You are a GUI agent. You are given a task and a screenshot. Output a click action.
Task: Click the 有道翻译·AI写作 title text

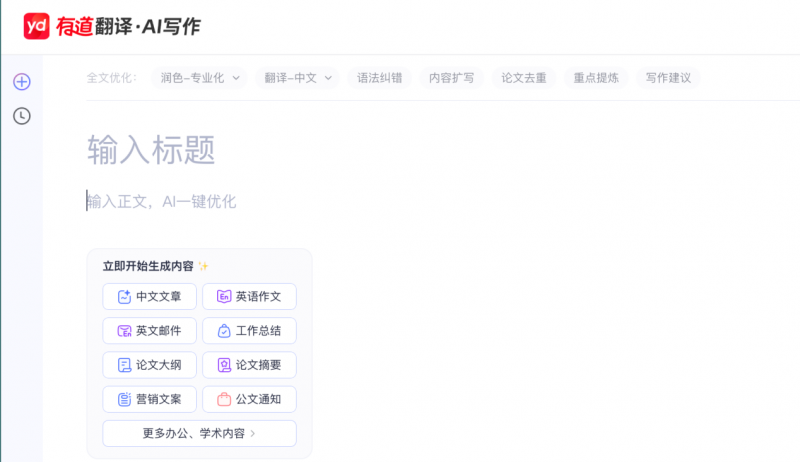click(128, 27)
